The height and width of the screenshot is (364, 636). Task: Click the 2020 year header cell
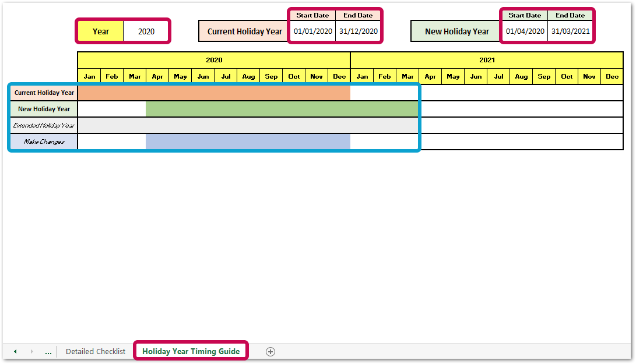pyautogui.click(x=213, y=60)
